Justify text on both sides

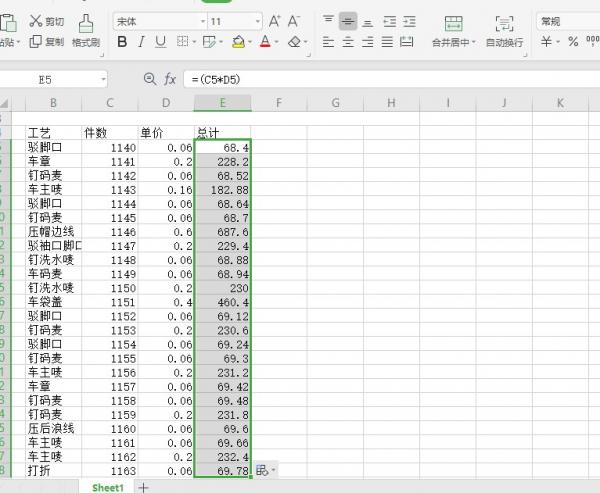pyautogui.click(x=387, y=41)
